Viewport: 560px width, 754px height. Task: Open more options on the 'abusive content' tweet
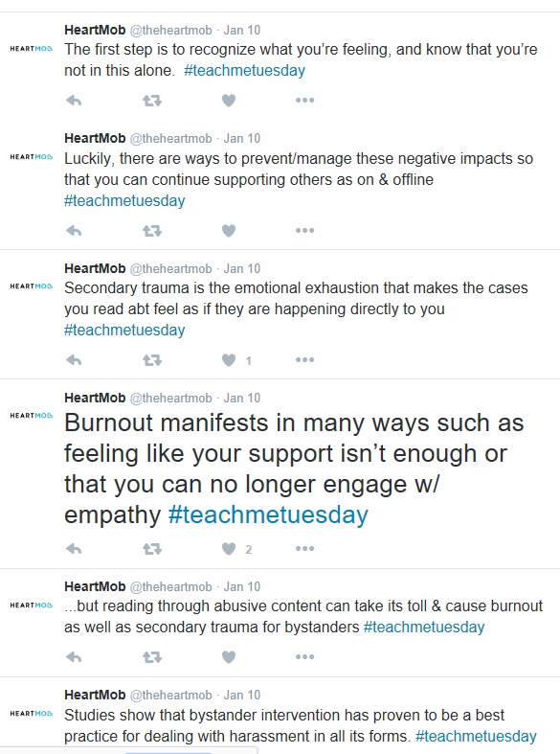(304, 657)
